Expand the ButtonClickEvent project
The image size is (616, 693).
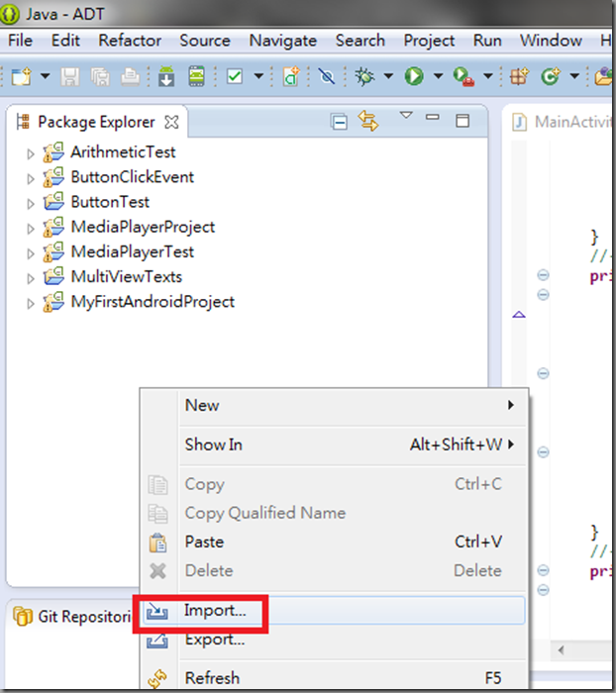[30, 178]
